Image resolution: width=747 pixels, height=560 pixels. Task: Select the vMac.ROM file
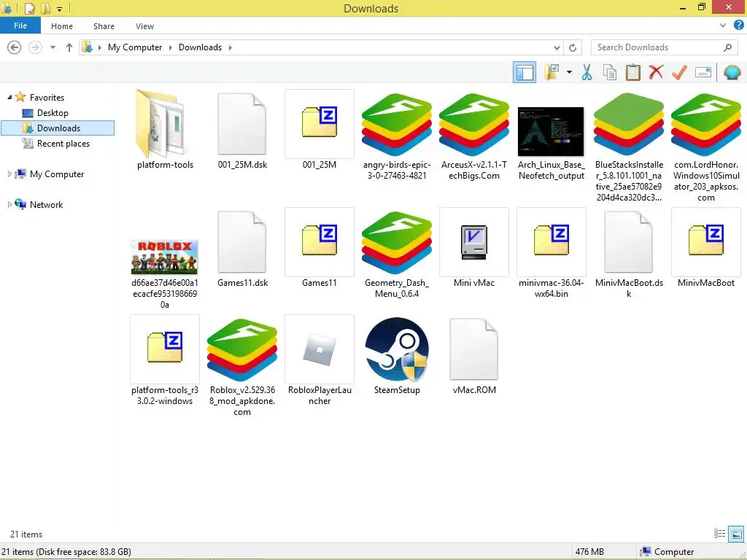point(474,355)
